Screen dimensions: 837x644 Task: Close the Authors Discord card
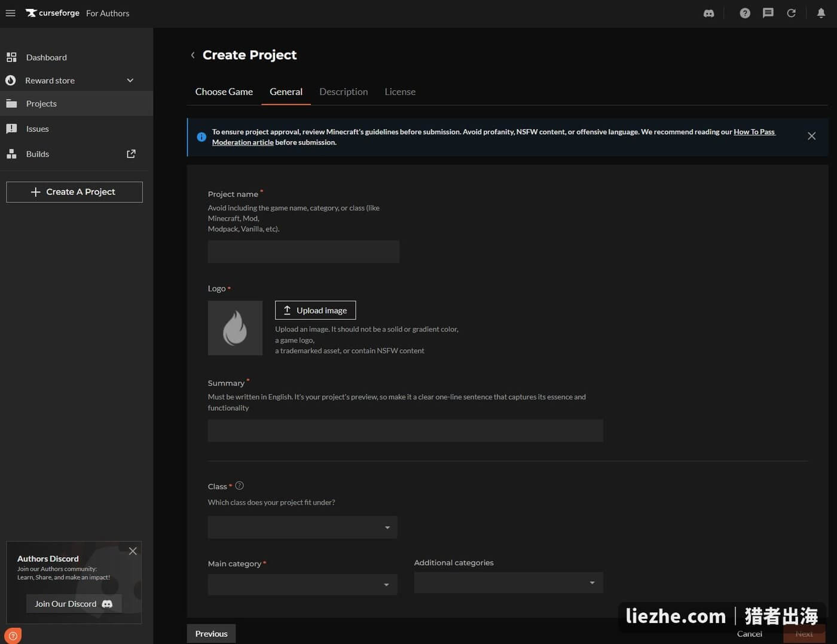pos(133,551)
